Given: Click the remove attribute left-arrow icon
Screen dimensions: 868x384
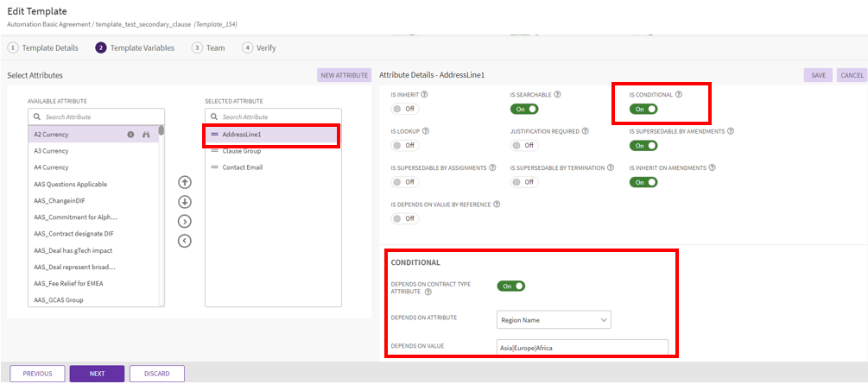Looking at the screenshot, I should click(x=184, y=240).
